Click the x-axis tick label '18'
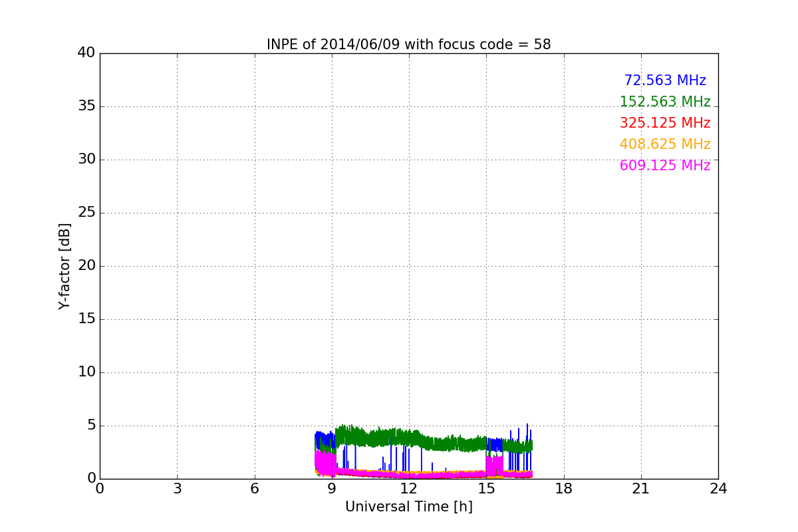The height and width of the screenshot is (532, 798). [x=564, y=489]
